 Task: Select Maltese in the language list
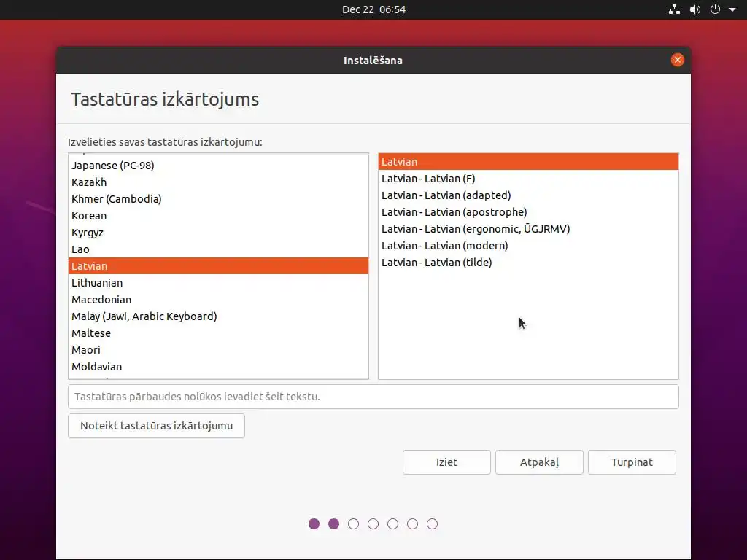(x=218, y=332)
